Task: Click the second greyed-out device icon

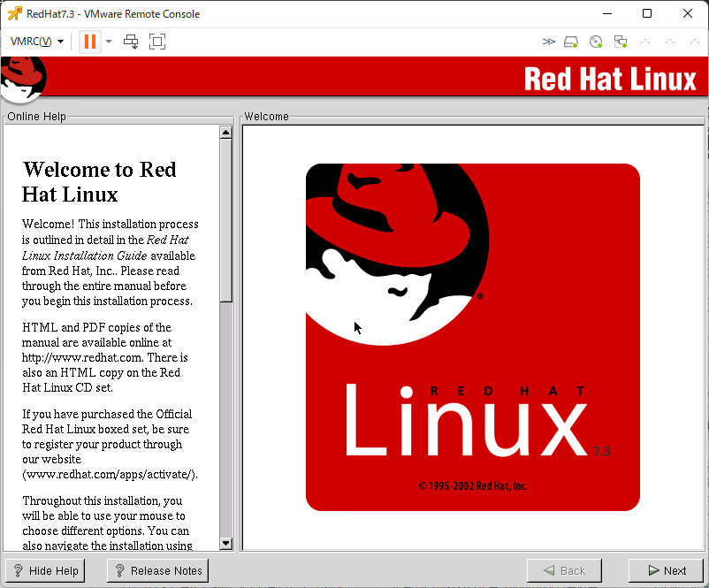Action: click(x=670, y=42)
